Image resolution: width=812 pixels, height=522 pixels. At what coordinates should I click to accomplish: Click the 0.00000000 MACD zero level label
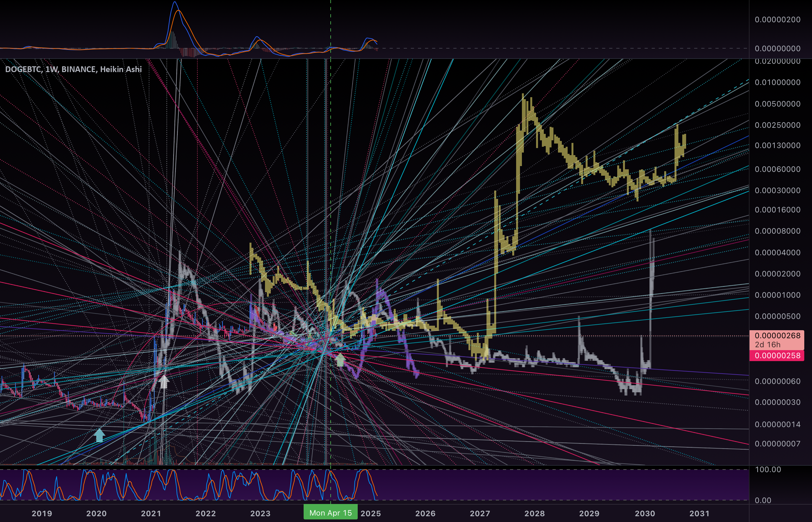tap(778, 49)
